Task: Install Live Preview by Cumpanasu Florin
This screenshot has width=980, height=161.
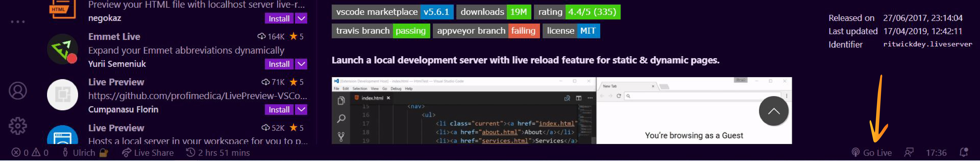Action: pyautogui.click(x=279, y=110)
